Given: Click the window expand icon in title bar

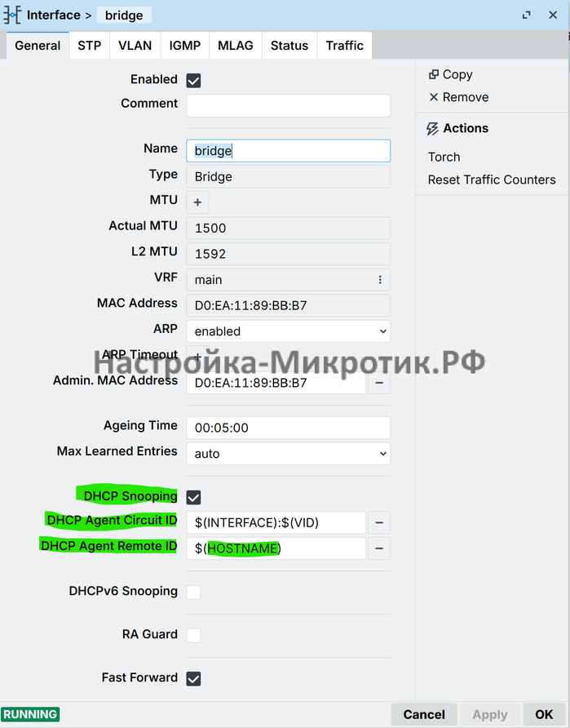Looking at the screenshot, I should tap(526, 15).
